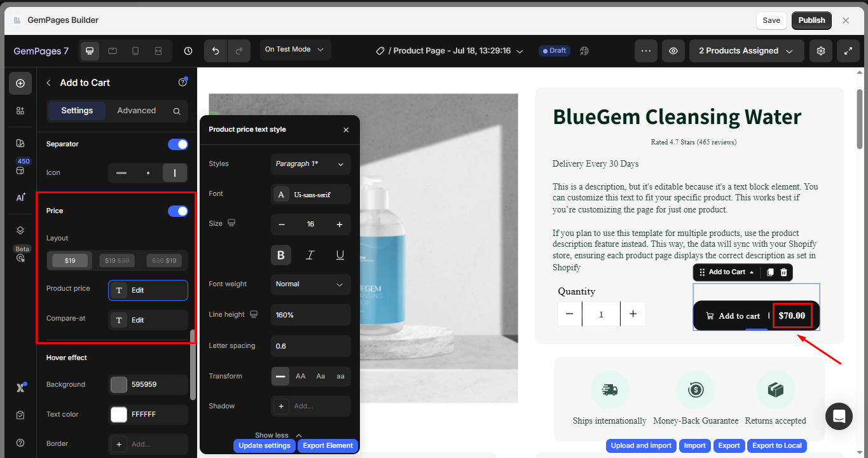
Task: Click the undo arrow in top toolbar
Action: click(216, 51)
